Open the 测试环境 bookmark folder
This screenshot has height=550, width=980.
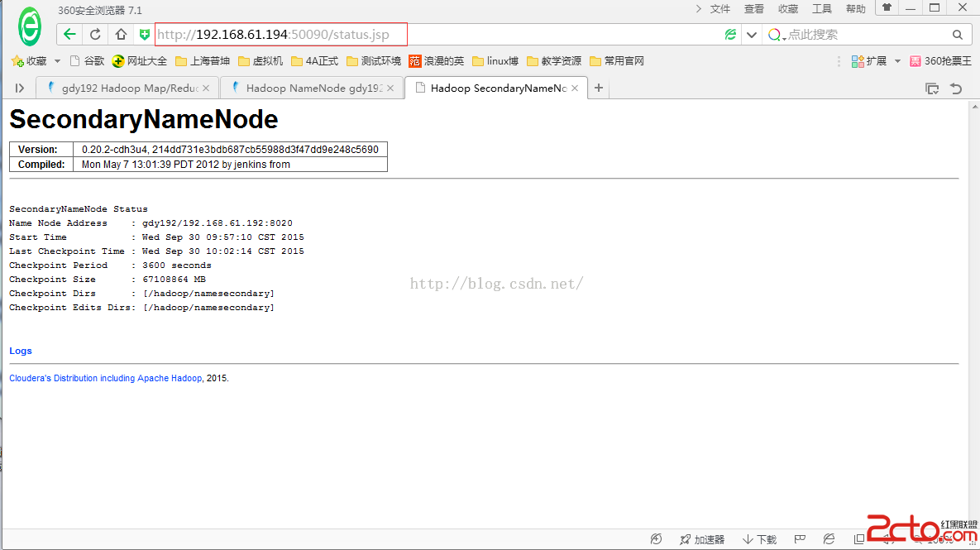tap(374, 60)
